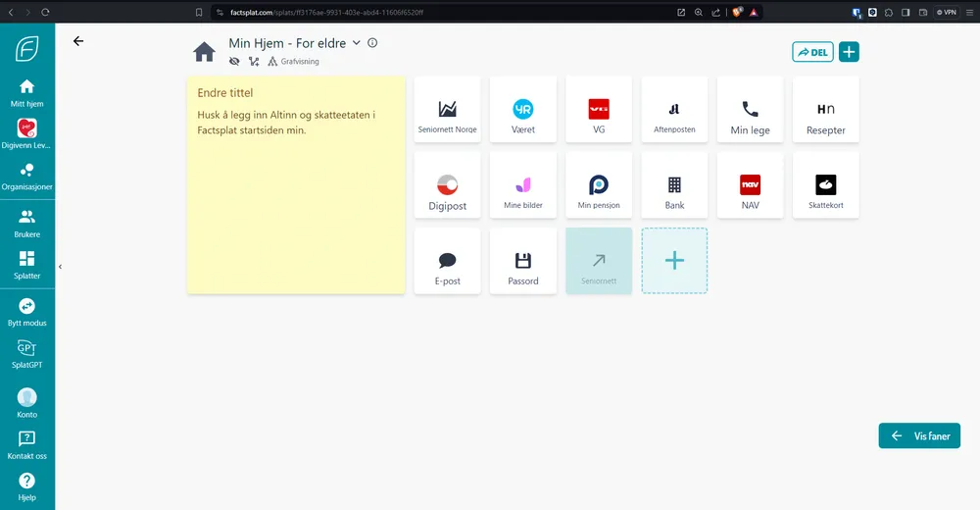Click the yellow sticky note
Viewport: 980px width, 510px height.
point(295,196)
